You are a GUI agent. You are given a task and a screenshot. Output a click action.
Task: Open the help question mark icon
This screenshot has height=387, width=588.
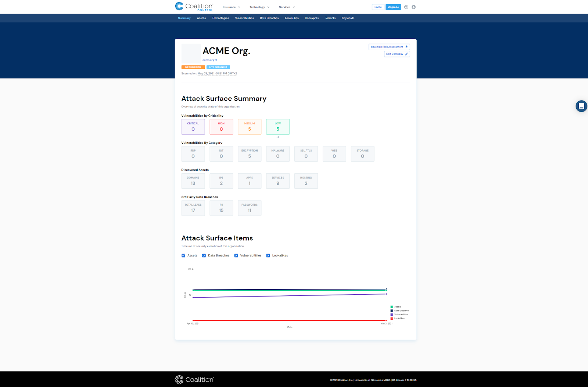pyautogui.click(x=406, y=7)
